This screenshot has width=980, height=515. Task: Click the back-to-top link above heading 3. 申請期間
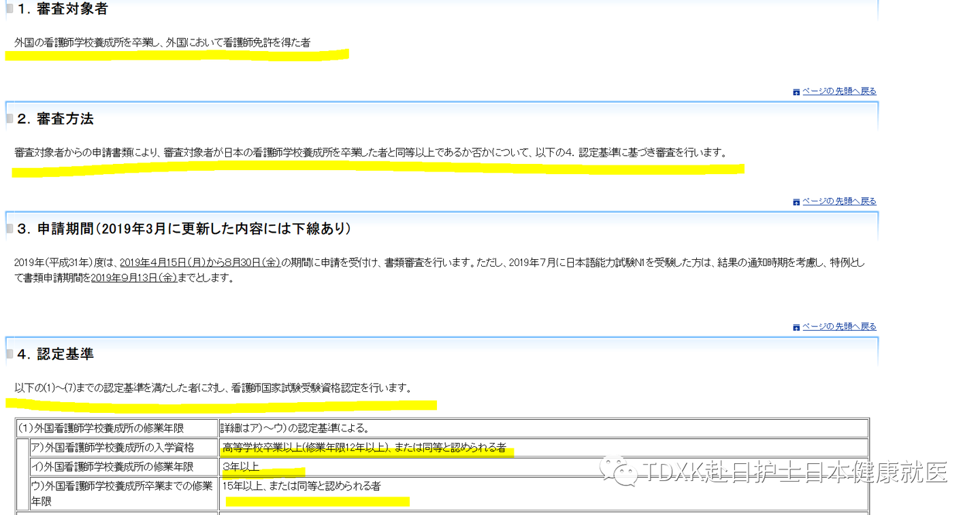[x=839, y=201]
